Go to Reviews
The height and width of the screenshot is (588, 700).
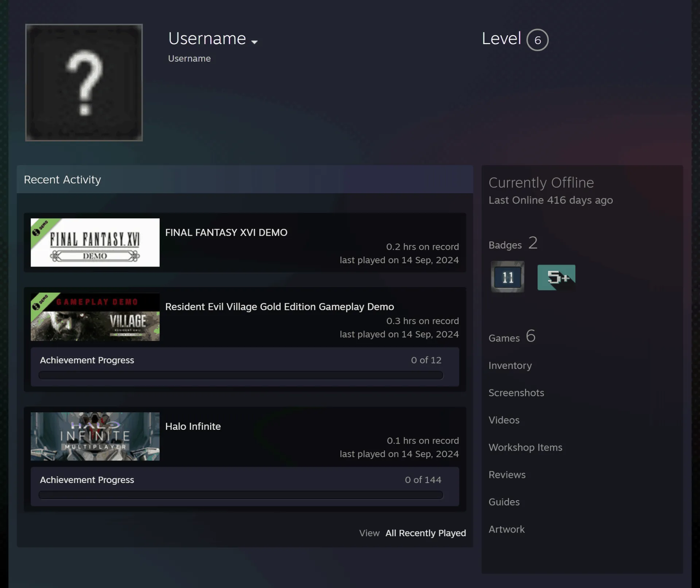tap(507, 475)
